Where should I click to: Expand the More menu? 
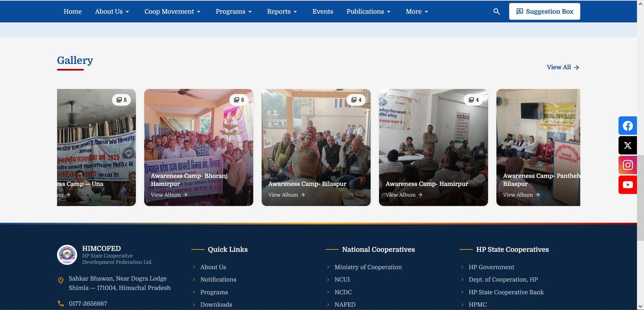point(417,11)
